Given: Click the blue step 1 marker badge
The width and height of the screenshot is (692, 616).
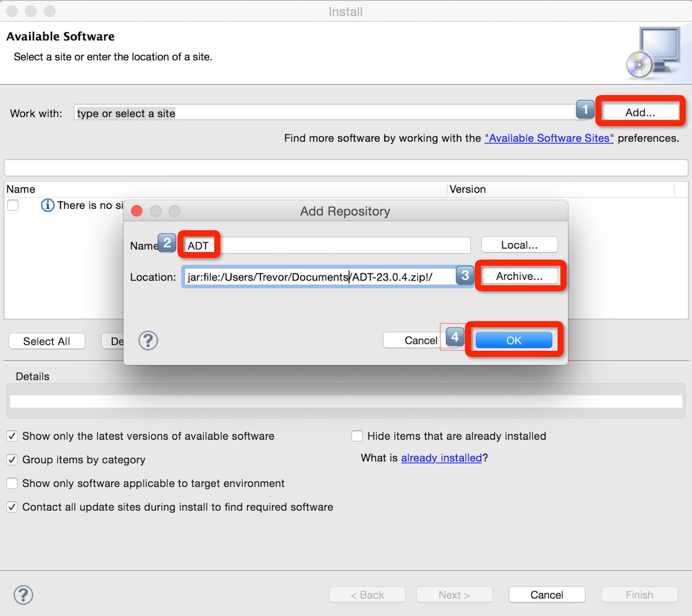Looking at the screenshot, I should (x=585, y=110).
